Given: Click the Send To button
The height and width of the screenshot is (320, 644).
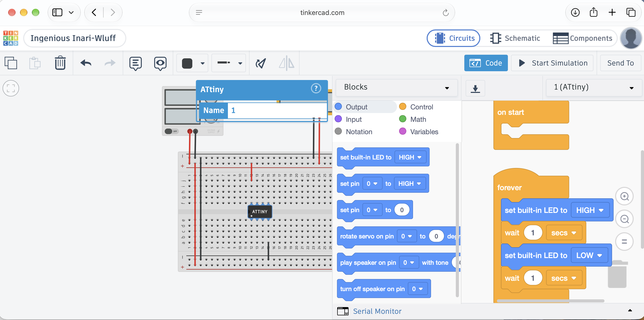Looking at the screenshot, I should tap(621, 63).
